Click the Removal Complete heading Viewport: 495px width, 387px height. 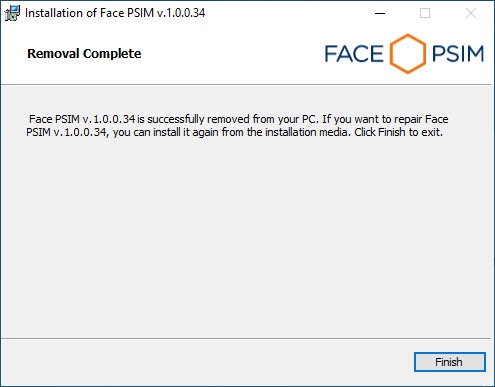pyautogui.click(x=84, y=54)
